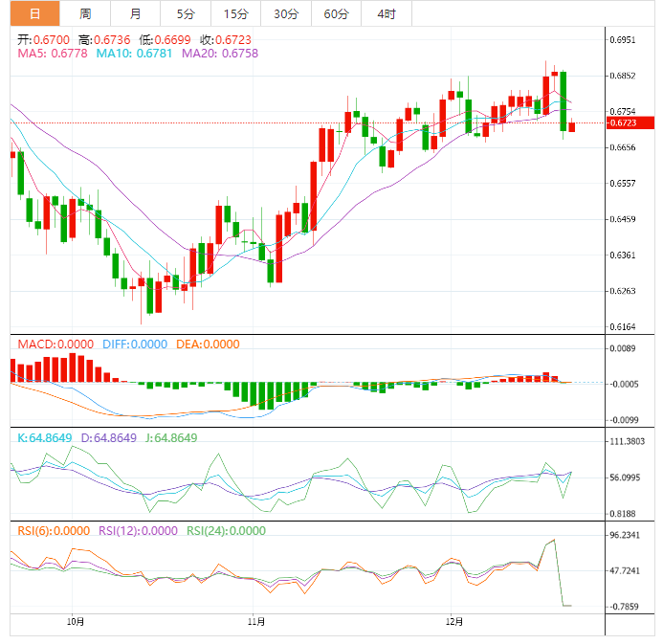Viewport: 663px width, 644px height.
Task: Click the 11月 marker on time axis
Action: [254, 621]
